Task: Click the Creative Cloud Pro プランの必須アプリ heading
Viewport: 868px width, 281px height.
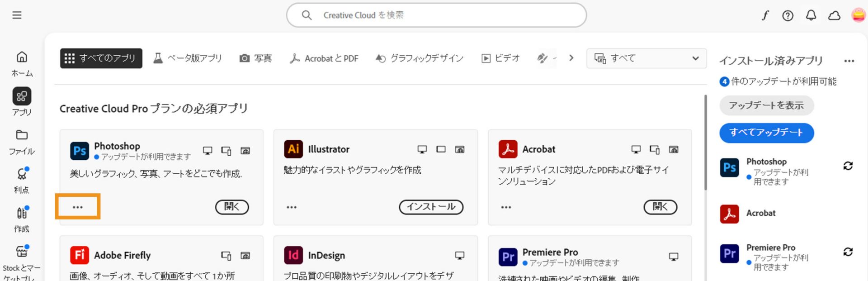Action: (x=154, y=109)
